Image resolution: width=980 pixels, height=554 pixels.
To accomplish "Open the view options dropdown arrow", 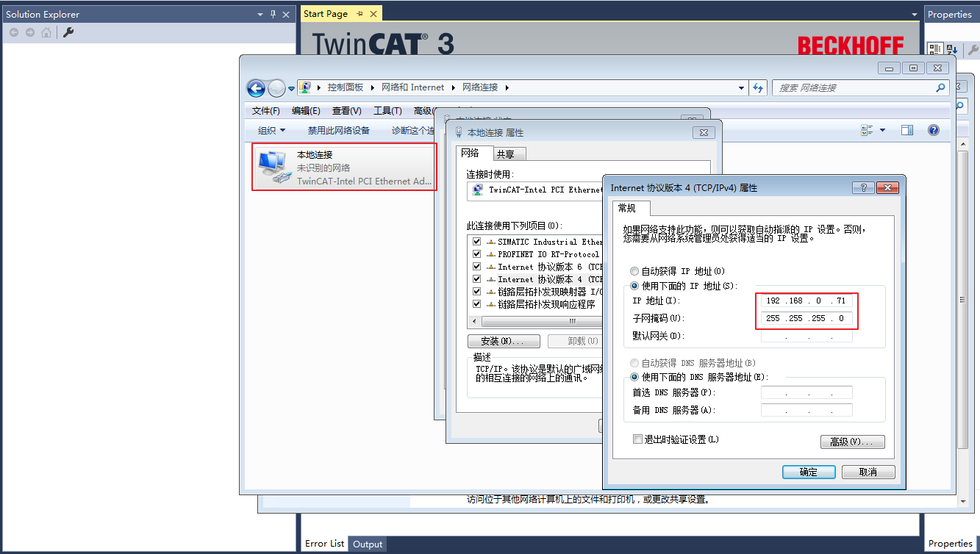I will [x=882, y=130].
